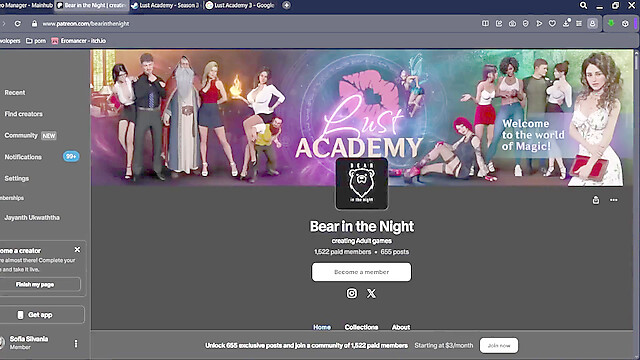The width and height of the screenshot is (640, 360).
Task: Switch to the Bear in the Night tab
Action: point(92,5)
